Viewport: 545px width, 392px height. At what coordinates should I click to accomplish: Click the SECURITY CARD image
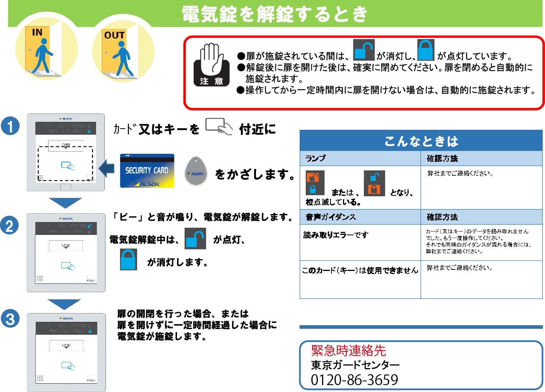(x=147, y=171)
